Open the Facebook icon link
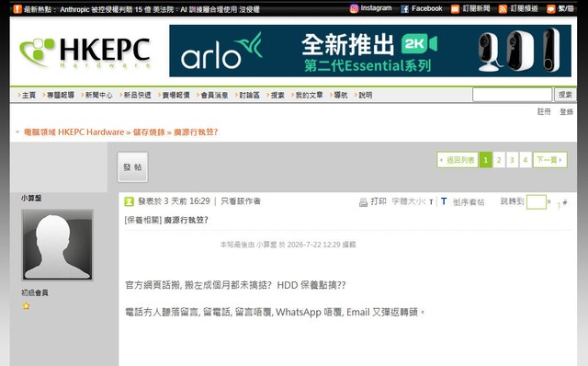Image resolution: width=588 pixels, height=366 pixels. (x=404, y=9)
